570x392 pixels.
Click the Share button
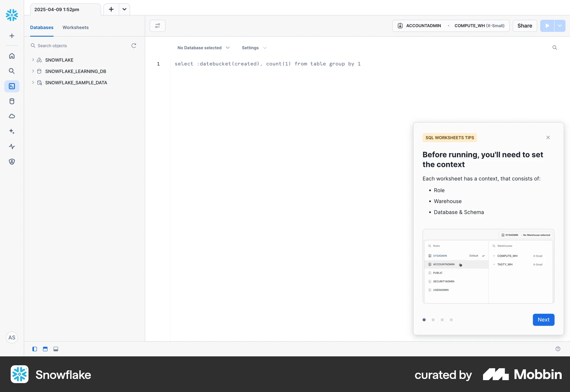click(x=525, y=26)
